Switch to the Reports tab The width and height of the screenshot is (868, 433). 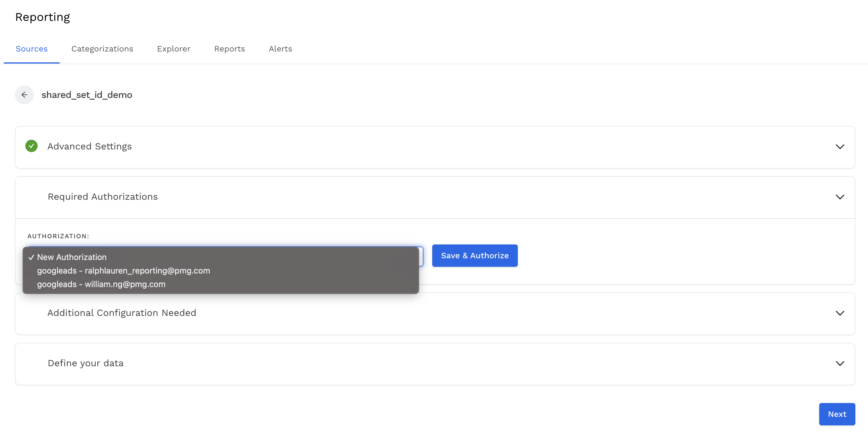pos(229,49)
